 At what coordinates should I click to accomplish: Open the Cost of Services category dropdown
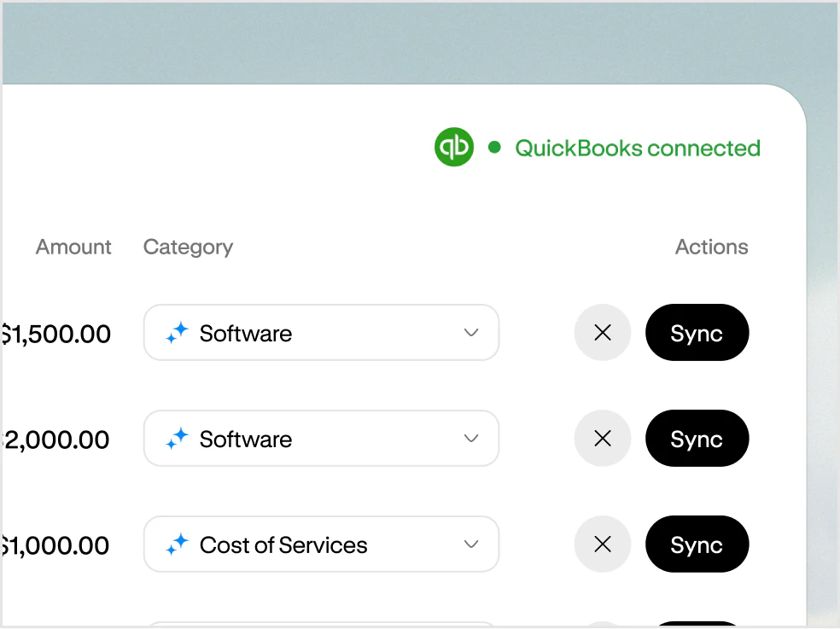pyautogui.click(x=322, y=544)
